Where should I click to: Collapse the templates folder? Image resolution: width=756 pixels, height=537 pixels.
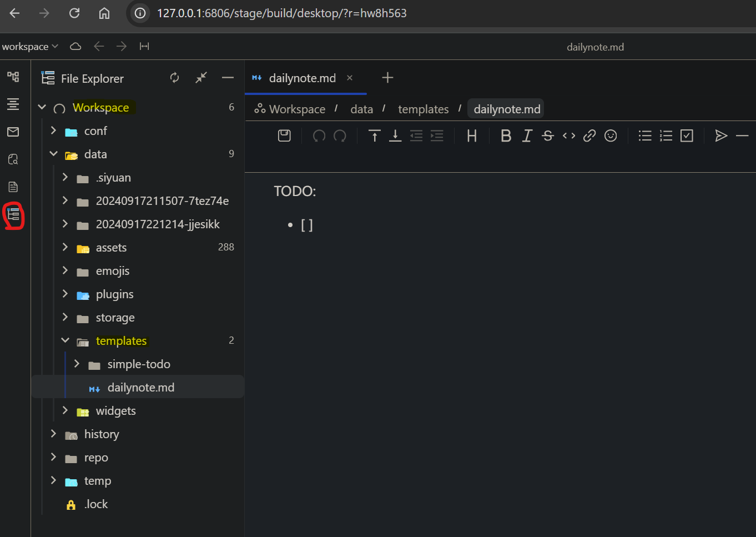(65, 340)
